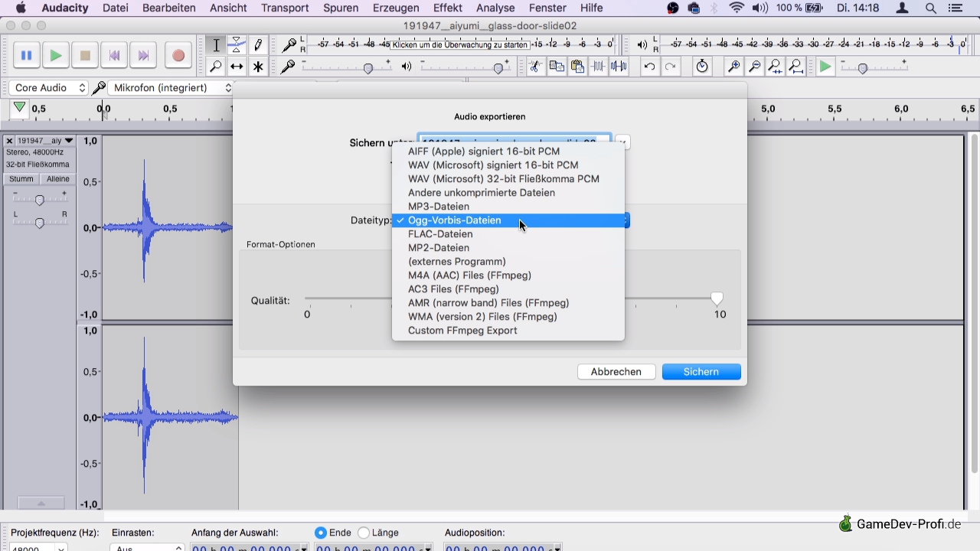Choose AIFF (Apple) signiert 16-bit PCM

508,152
